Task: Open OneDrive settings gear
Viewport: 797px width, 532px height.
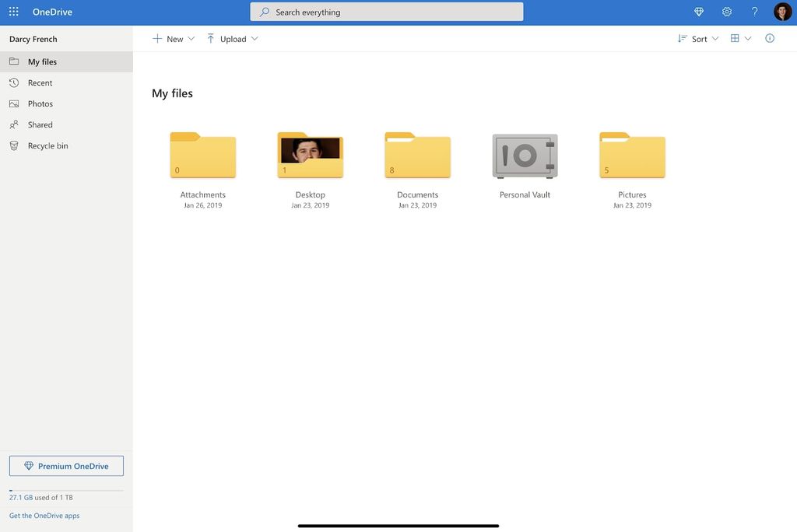Action: click(x=725, y=11)
